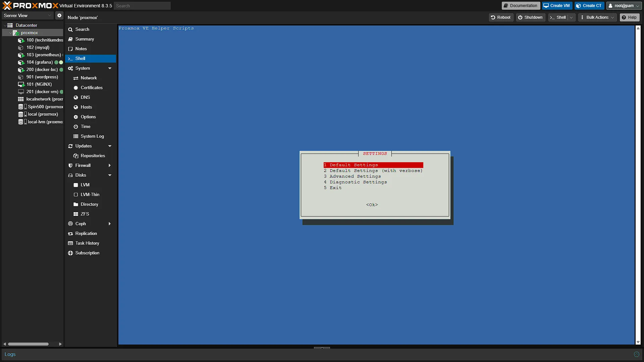Expand the Logs panel handle

click(x=322, y=348)
